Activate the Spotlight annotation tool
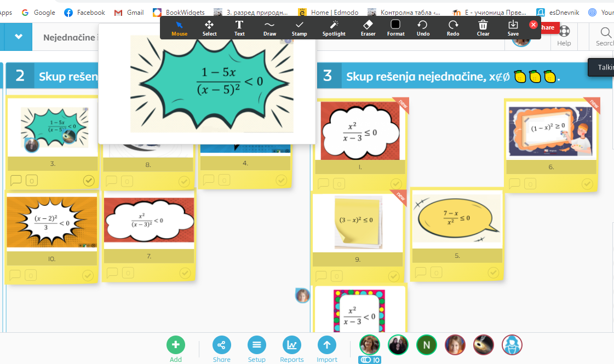 click(x=334, y=27)
